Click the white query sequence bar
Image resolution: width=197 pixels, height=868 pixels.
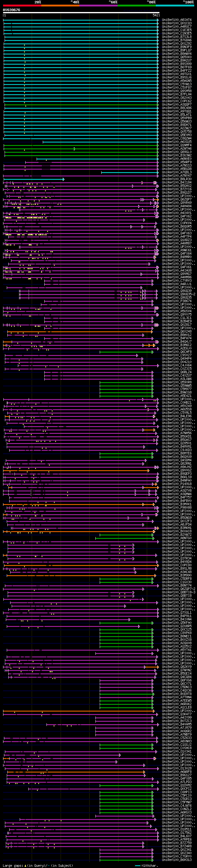(x=81, y=13)
